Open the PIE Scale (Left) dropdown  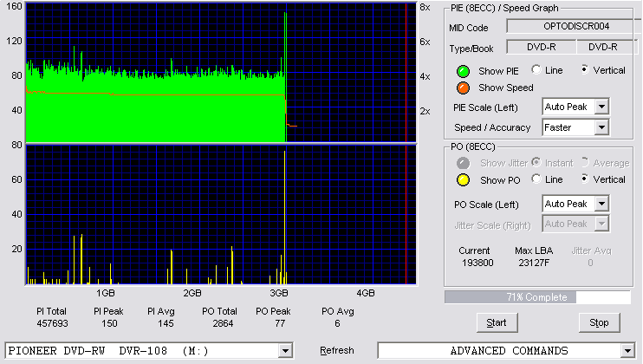click(601, 107)
